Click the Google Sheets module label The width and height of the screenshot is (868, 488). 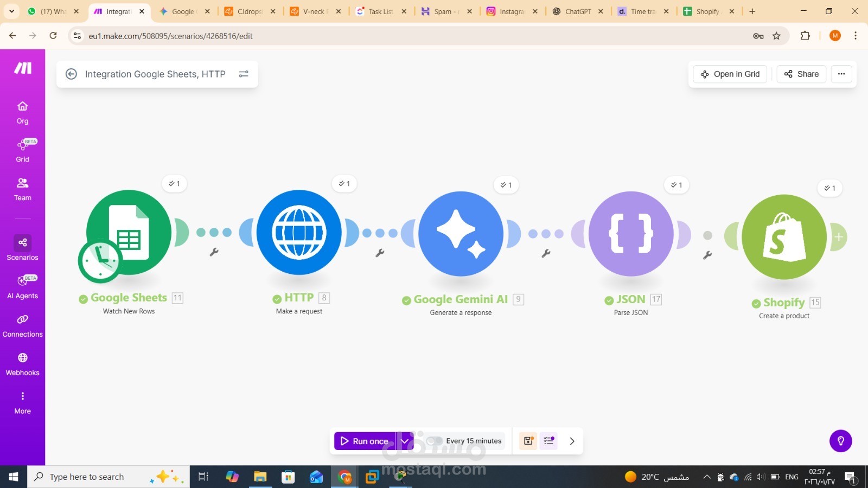click(129, 298)
